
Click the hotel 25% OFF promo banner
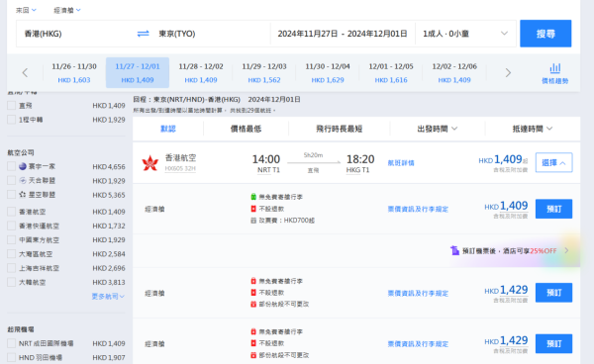click(x=510, y=251)
